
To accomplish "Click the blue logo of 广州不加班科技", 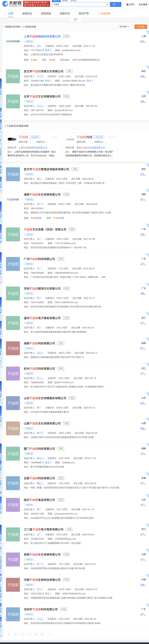I will click(x=13, y=264).
